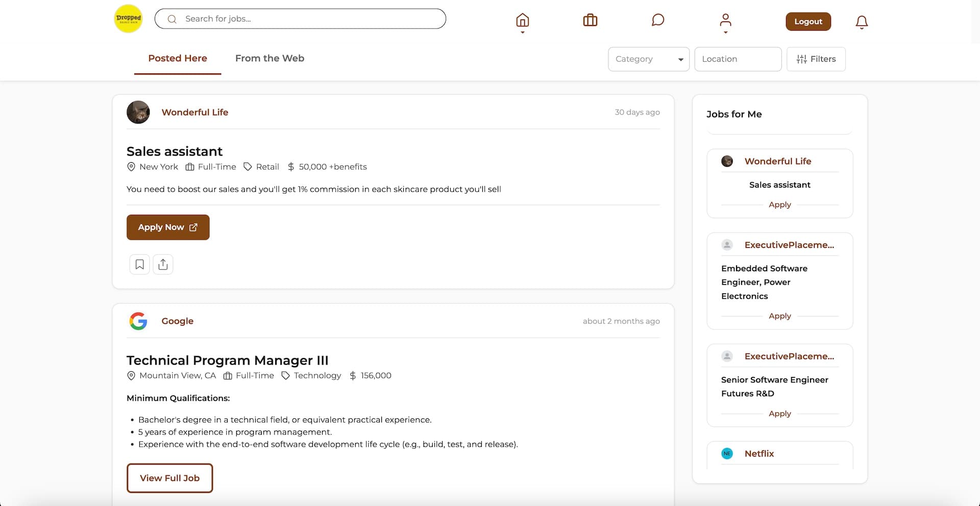
Task: Switch to the From the Web tab
Action: [x=269, y=59]
